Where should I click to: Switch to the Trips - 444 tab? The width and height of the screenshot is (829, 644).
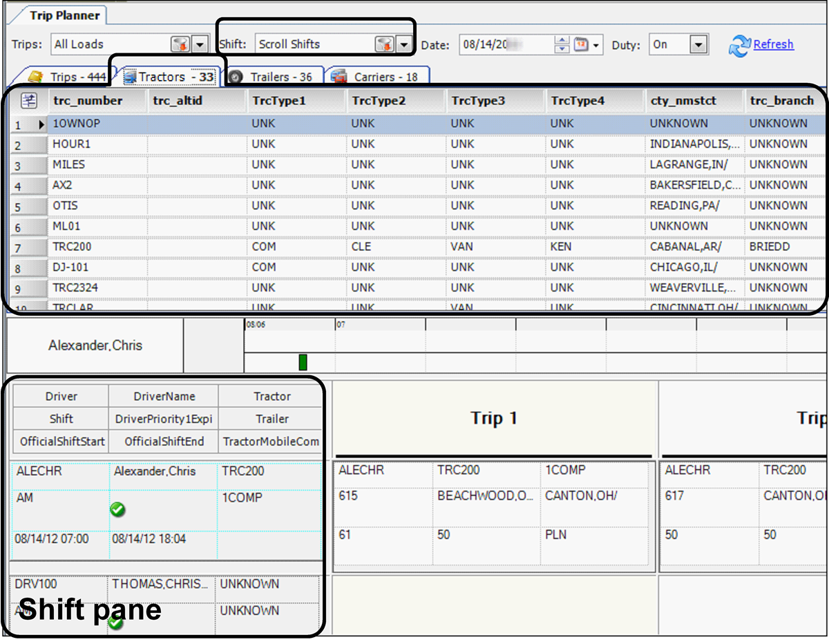click(x=69, y=77)
